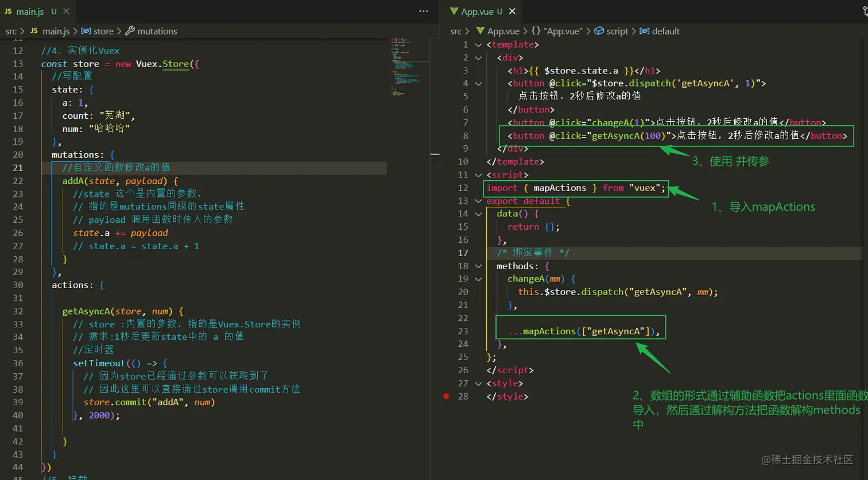Click the import mapActions statement
This screenshot has width=868, height=480.
pyautogui.click(x=576, y=188)
